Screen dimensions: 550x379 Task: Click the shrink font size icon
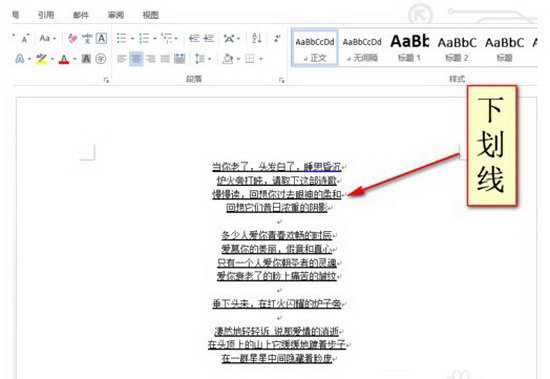[25, 38]
